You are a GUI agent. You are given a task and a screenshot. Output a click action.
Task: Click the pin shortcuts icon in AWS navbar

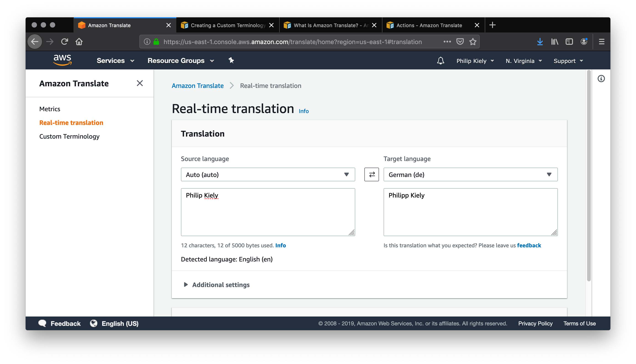point(231,60)
